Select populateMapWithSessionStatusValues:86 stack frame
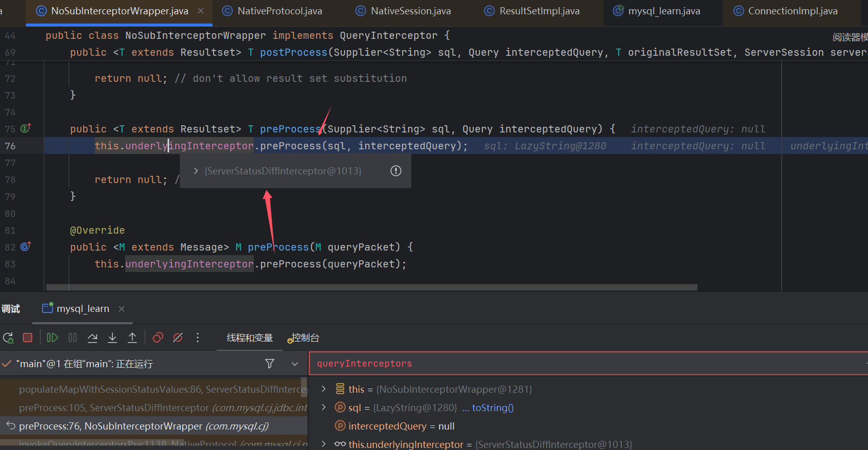 (153, 389)
